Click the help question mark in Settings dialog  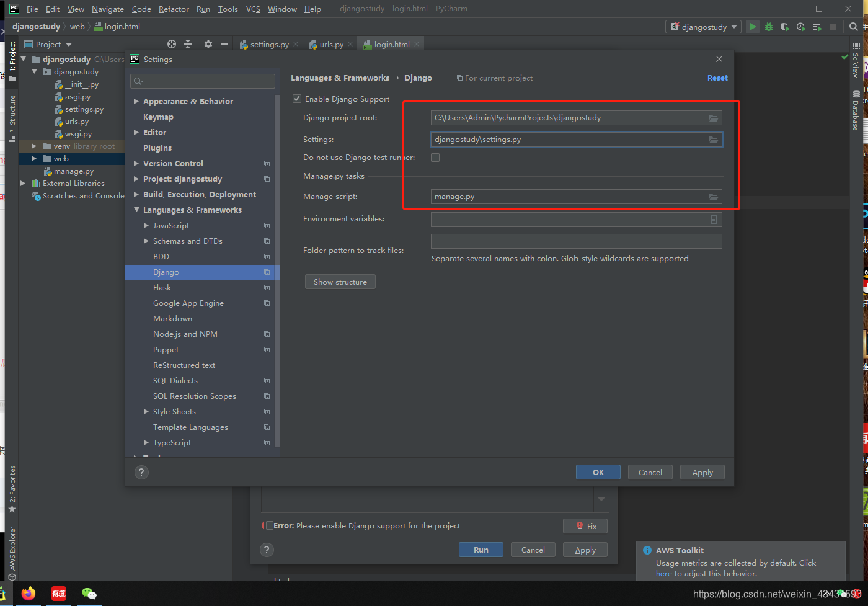141,472
